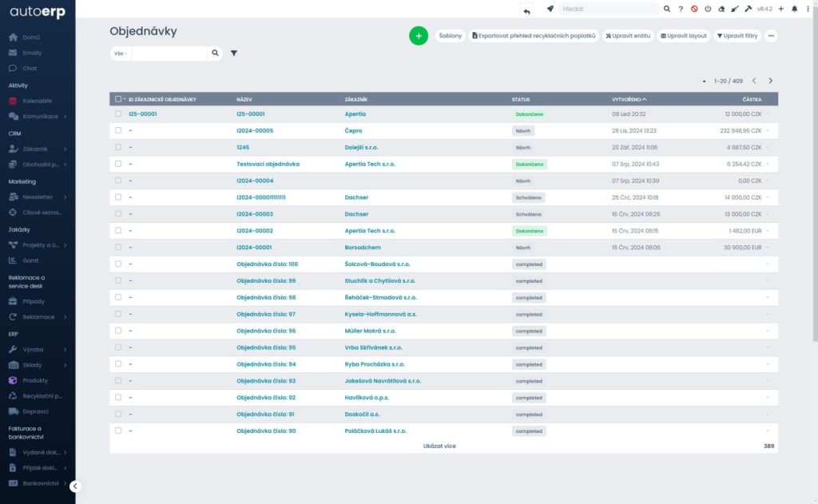Tick the checkbox for order I25-00001
Viewport: 818px width, 504px height.
(x=118, y=113)
